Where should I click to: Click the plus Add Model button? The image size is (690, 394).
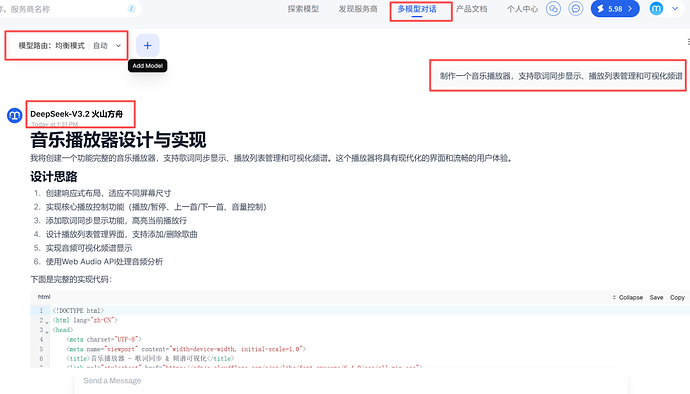click(x=147, y=45)
